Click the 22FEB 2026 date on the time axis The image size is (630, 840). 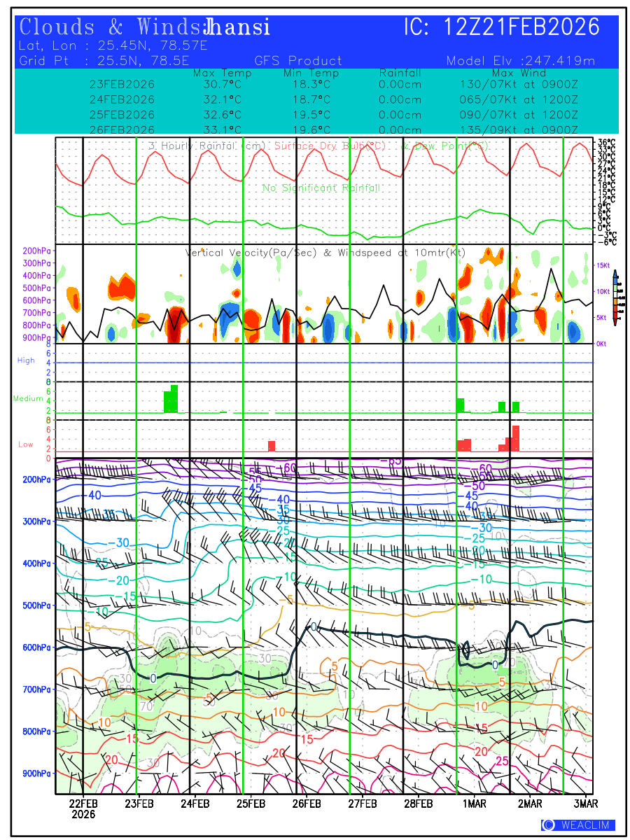click(x=83, y=808)
